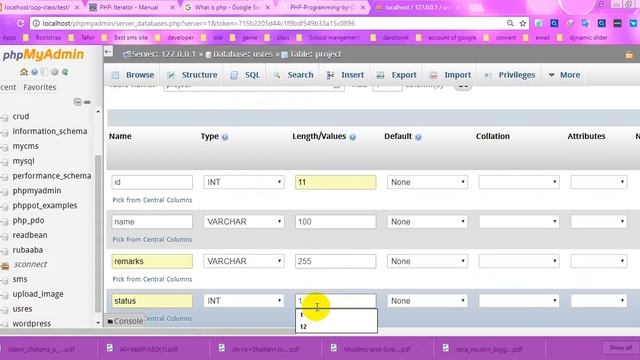
Task: Click the Length/Values field containing 255
Action: [336, 261]
